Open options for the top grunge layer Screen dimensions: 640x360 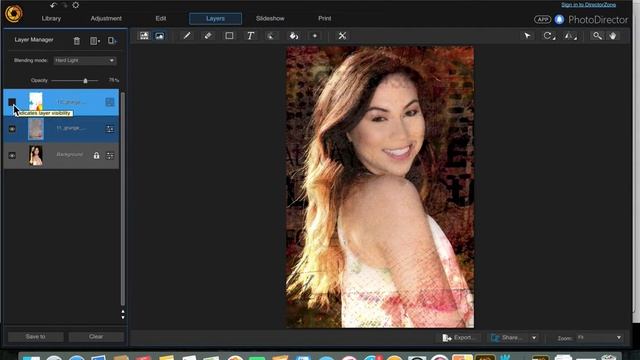click(110, 102)
